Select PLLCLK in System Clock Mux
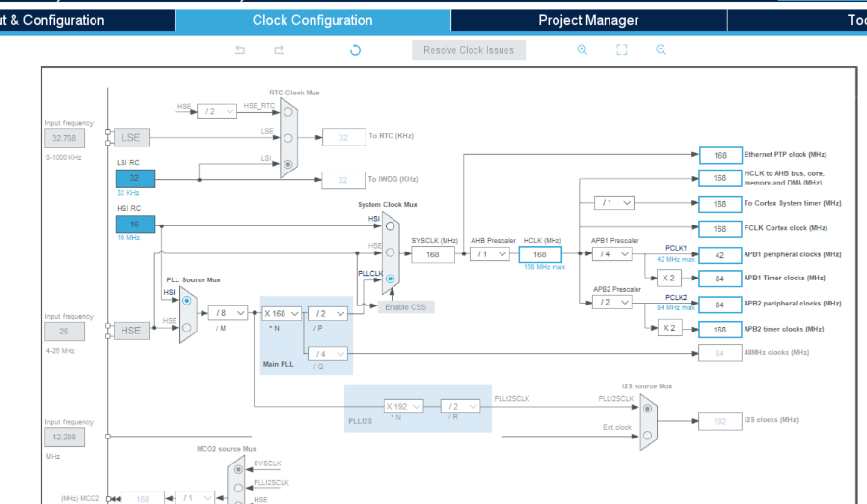This screenshot has height=504, width=867. click(390, 279)
